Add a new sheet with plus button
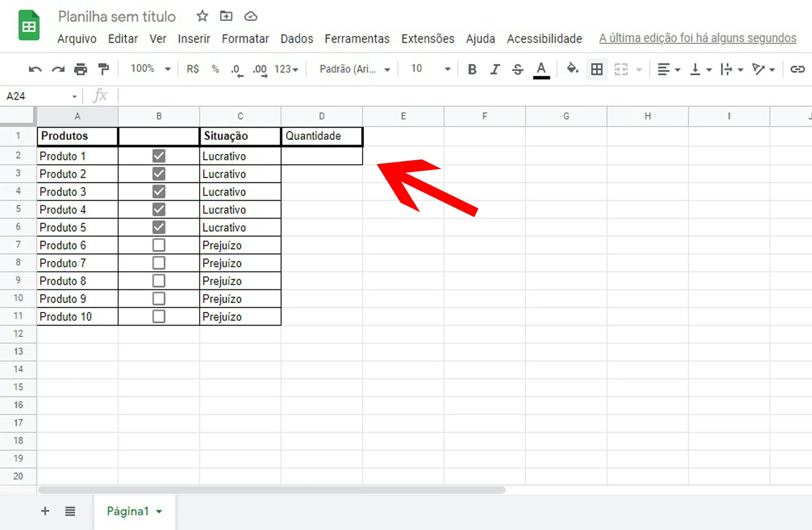This screenshot has width=812, height=530. click(45, 511)
